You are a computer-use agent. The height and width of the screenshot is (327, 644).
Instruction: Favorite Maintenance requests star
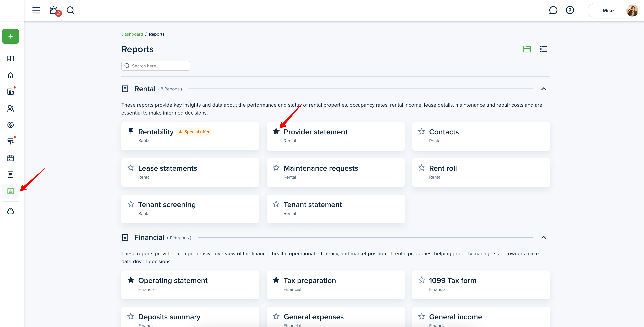(276, 167)
